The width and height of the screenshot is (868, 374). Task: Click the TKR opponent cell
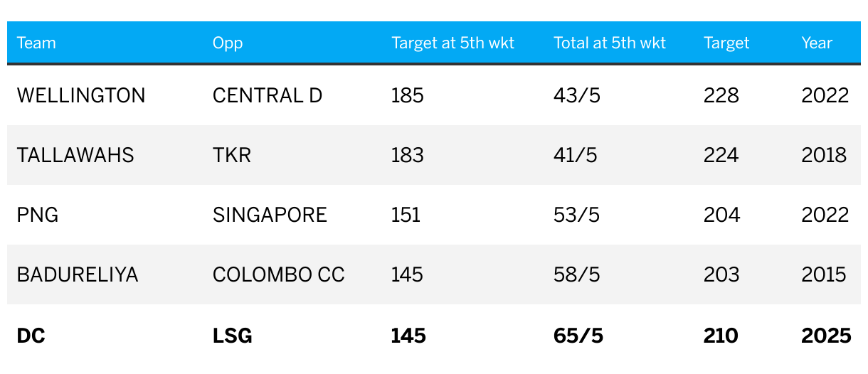pyautogui.click(x=232, y=155)
